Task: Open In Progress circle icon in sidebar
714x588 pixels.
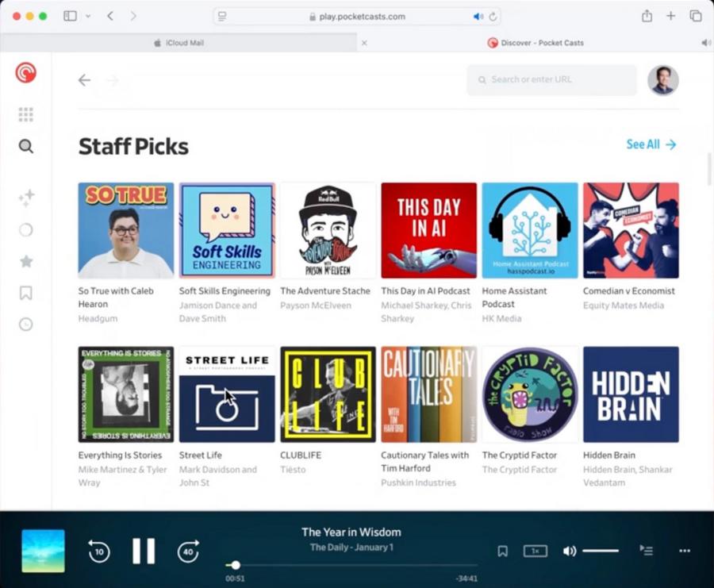Action: 26,230
